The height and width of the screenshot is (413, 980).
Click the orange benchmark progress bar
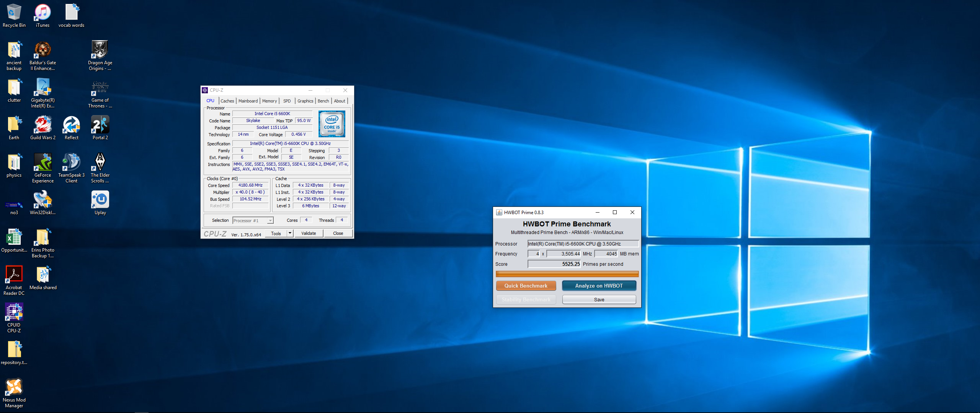tap(567, 274)
